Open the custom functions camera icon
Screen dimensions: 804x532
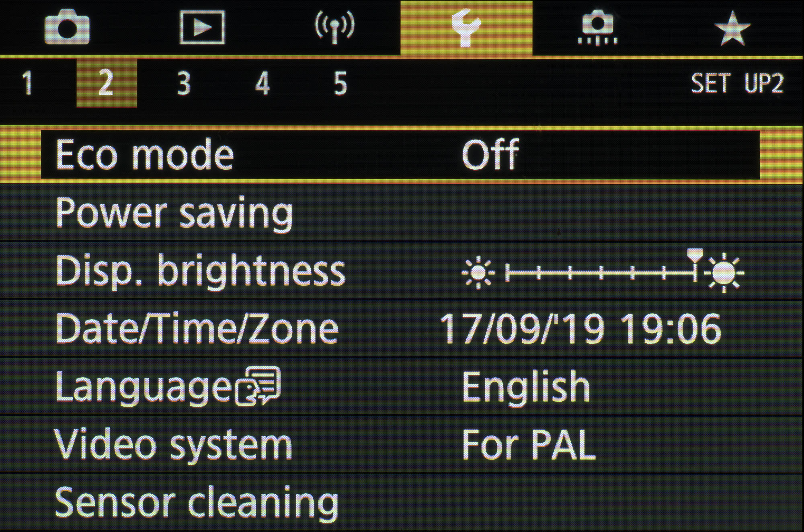coord(598,28)
